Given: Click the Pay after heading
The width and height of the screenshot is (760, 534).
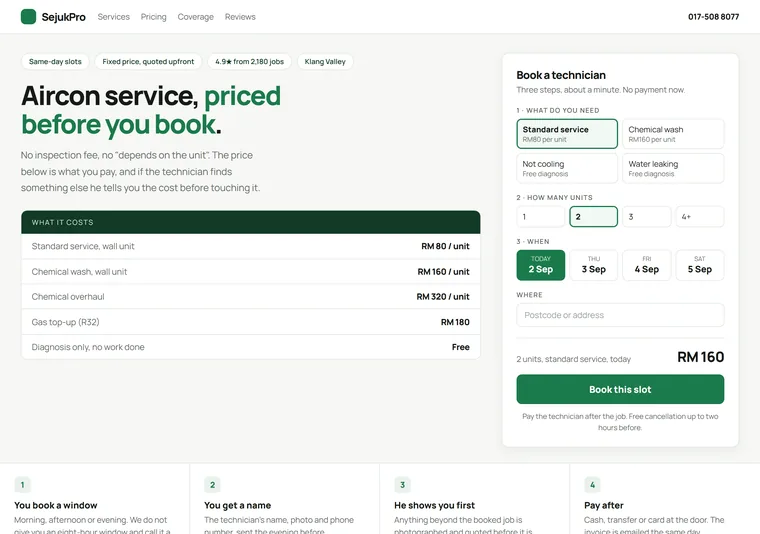Looking at the screenshot, I should 603,505.
